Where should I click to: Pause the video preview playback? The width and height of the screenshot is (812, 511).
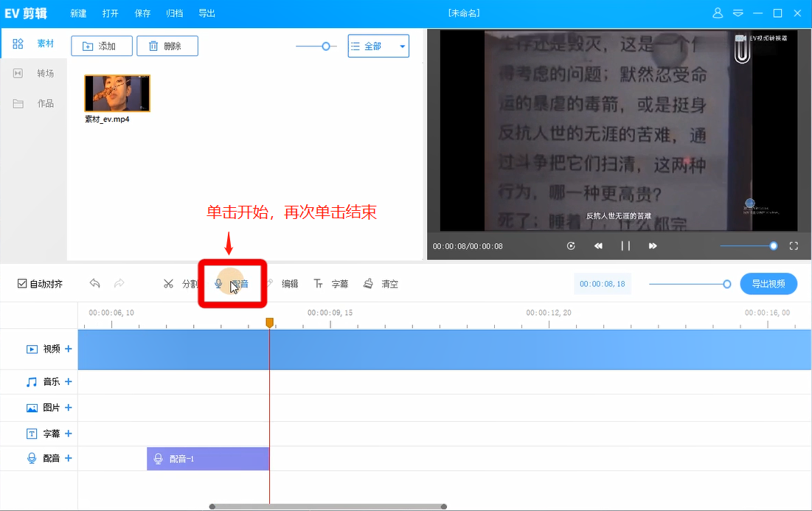pos(625,246)
